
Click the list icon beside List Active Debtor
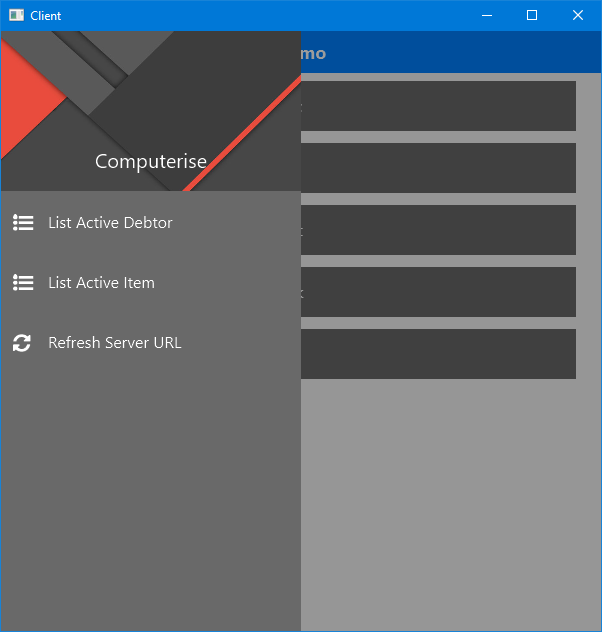point(23,222)
